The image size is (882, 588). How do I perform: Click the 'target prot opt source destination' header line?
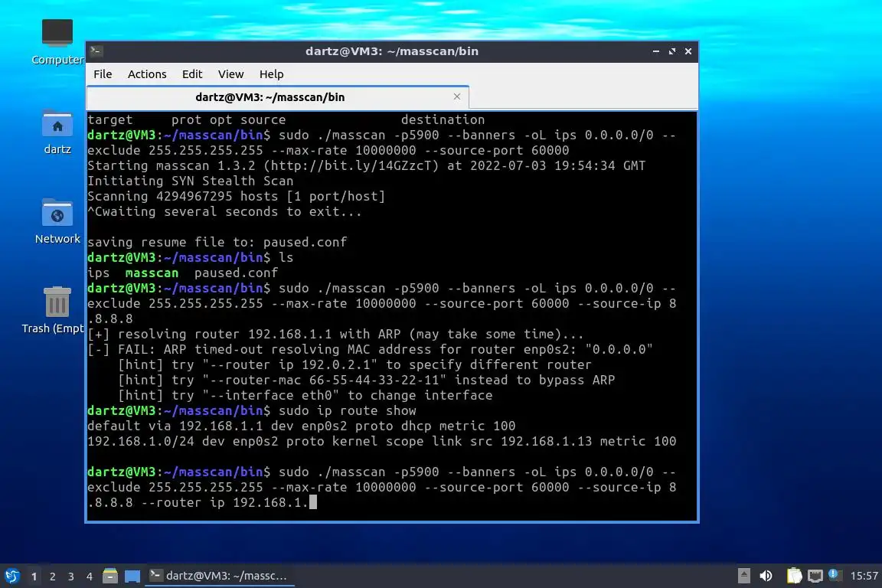286,120
